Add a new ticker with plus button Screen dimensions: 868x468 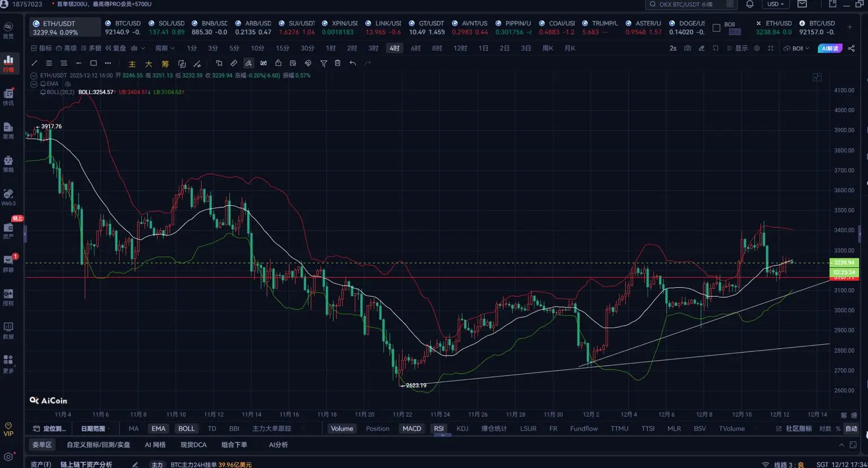coord(849,27)
